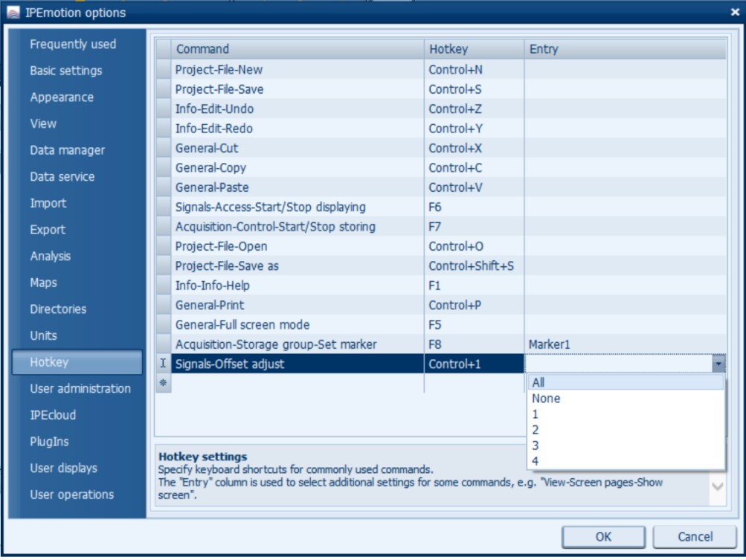Select the General-Paste command row
This screenshot has height=560, width=746.
pyautogui.click(x=298, y=187)
